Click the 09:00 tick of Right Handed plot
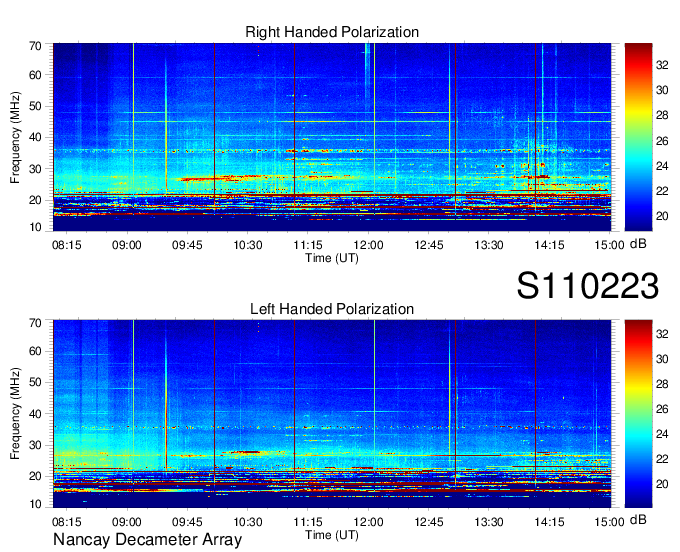This screenshot has width=680, height=552. click(127, 245)
